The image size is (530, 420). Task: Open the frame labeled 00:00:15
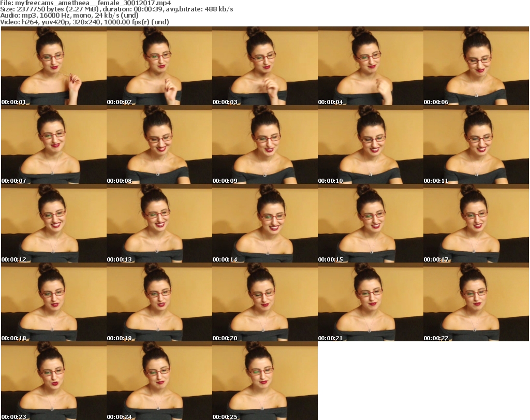tap(370, 224)
